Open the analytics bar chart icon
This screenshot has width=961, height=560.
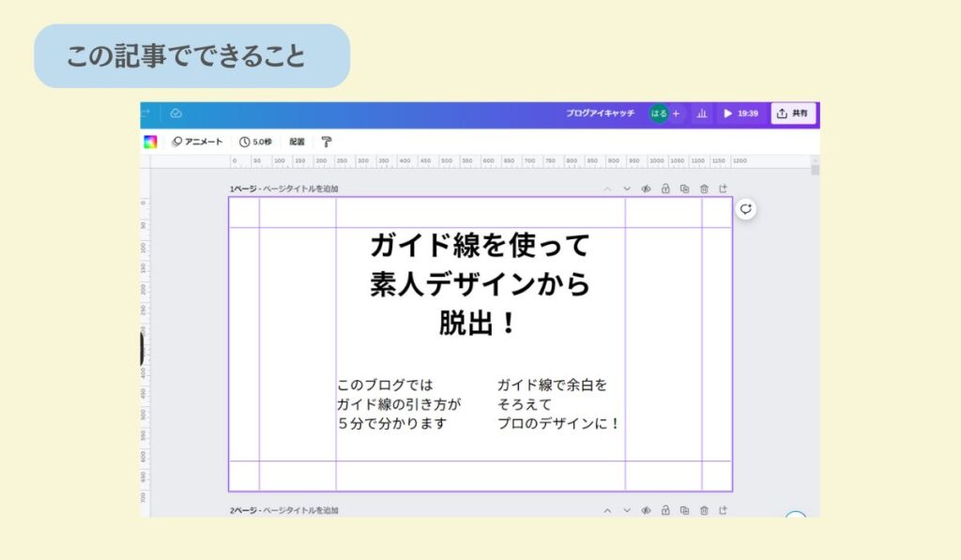(701, 114)
